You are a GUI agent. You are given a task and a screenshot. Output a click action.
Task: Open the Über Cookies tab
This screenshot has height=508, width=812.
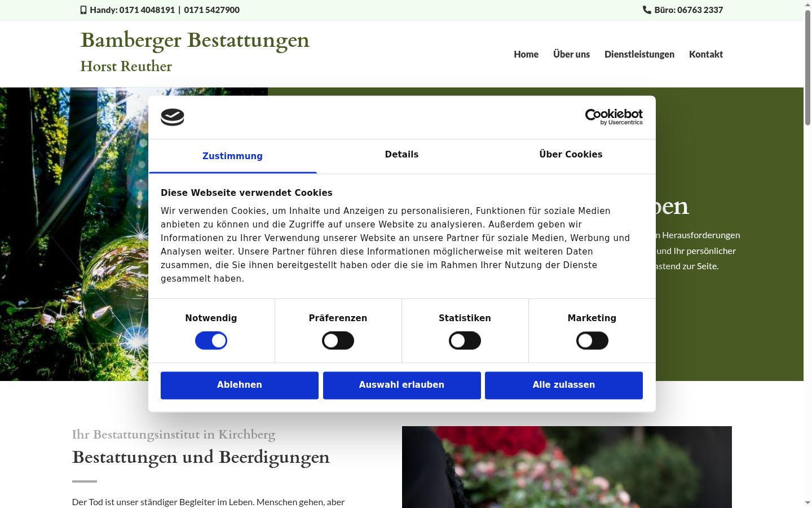[x=571, y=155]
